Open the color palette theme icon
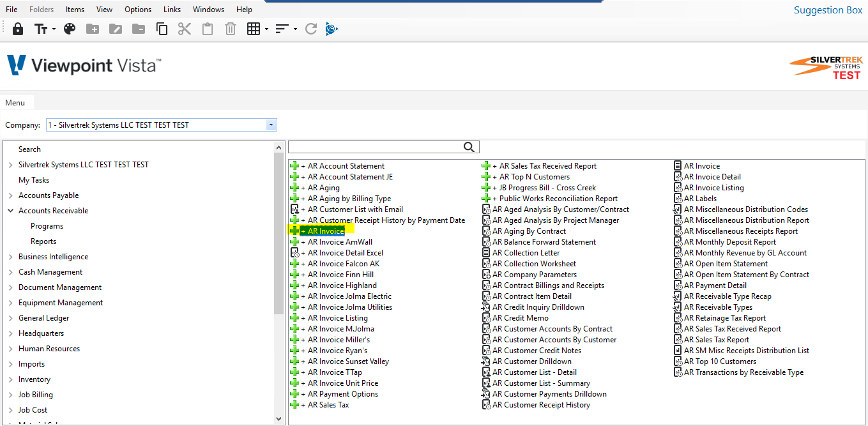Screen dimensions: 868x426 point(70,29)
